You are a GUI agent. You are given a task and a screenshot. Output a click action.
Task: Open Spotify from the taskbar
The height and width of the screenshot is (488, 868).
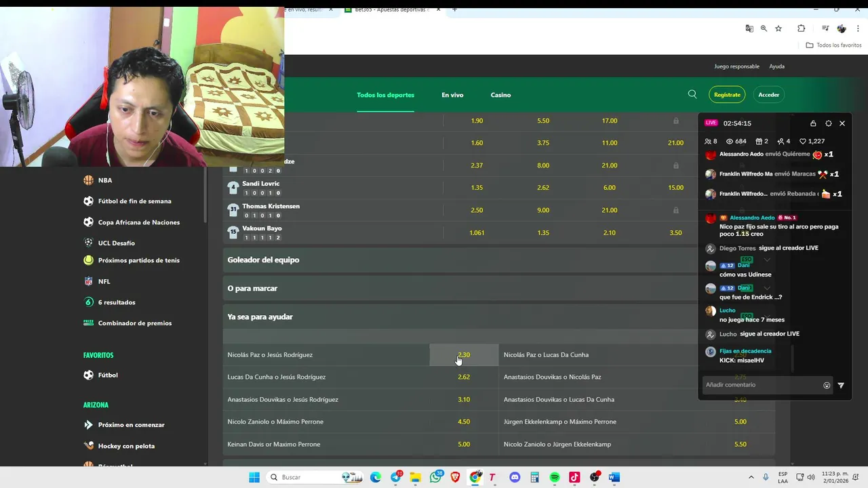[555, 477]
